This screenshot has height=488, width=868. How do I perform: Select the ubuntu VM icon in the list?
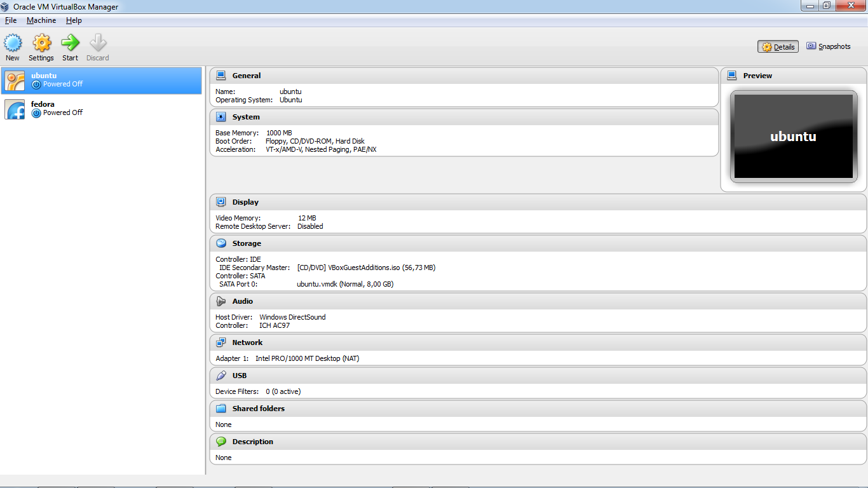15,81
